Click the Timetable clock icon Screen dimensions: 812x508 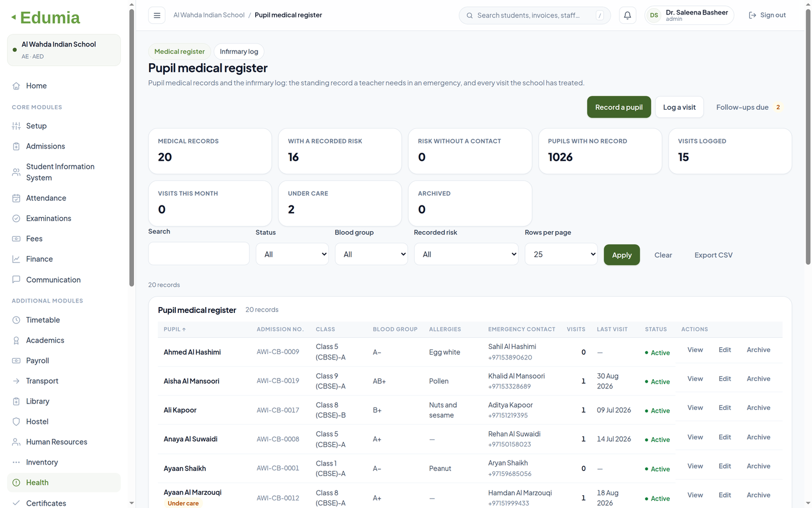pos(16,320)
